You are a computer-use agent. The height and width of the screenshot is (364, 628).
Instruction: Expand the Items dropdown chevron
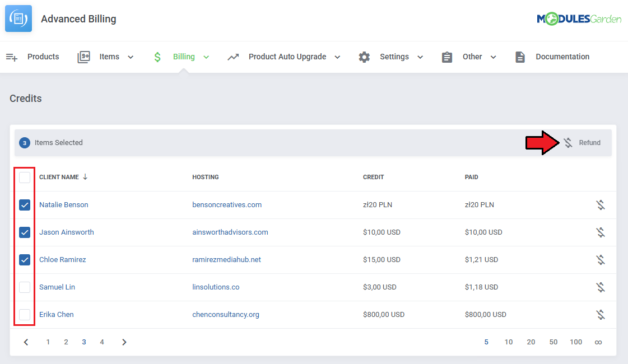click(x=131, y=57)
